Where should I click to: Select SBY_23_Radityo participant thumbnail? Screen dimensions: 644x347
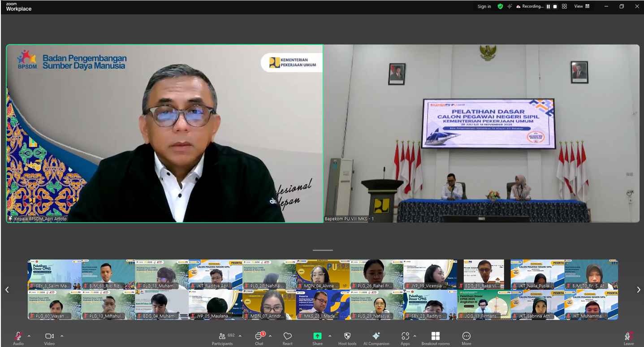point(430,304)
